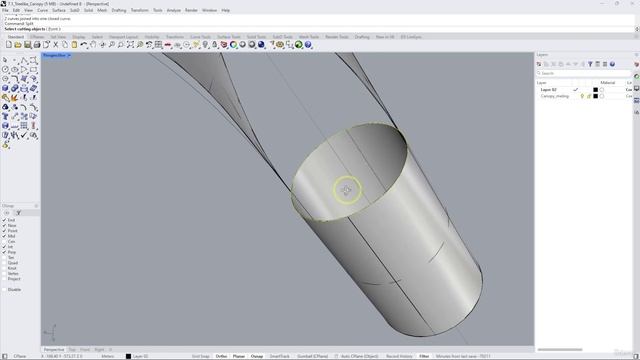The width and height of the screenshot is (640, 360).
Task: Click the layer filter funnel icon
Action: point(590,64)
